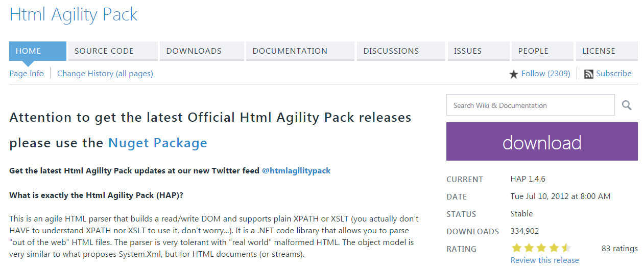Click the purple download button
Image resolution: width=644 pixels, height=266 pixels.
point(542,142)
